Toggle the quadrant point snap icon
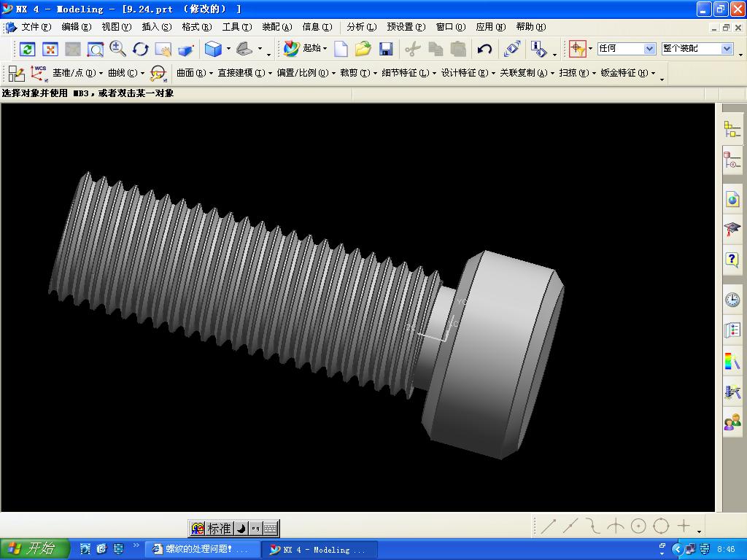The width and height of the screenshot is (747, 560). [661, 526]
